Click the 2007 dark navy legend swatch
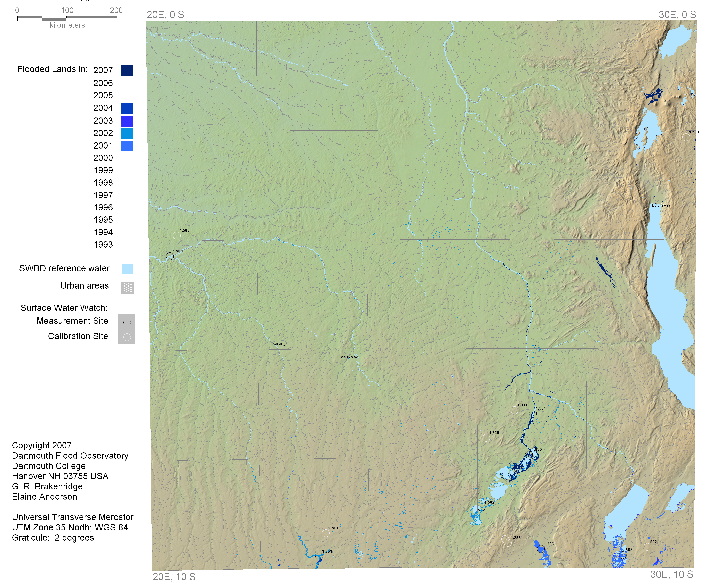The height and width of the screenshot is (588, 709). (x=127, y=71)
